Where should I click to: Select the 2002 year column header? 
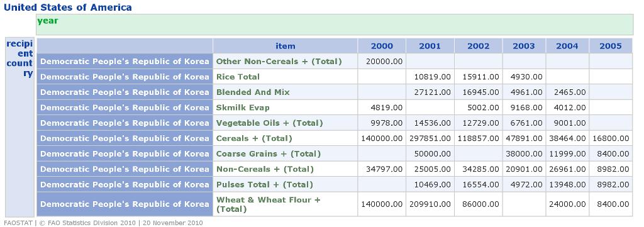coord(478,46)
